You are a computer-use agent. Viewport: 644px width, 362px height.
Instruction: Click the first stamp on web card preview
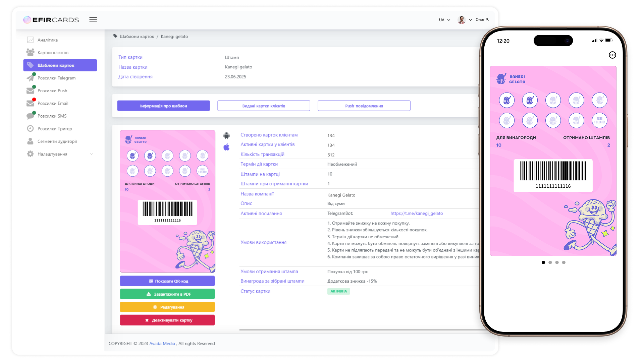tap(133, 156)
